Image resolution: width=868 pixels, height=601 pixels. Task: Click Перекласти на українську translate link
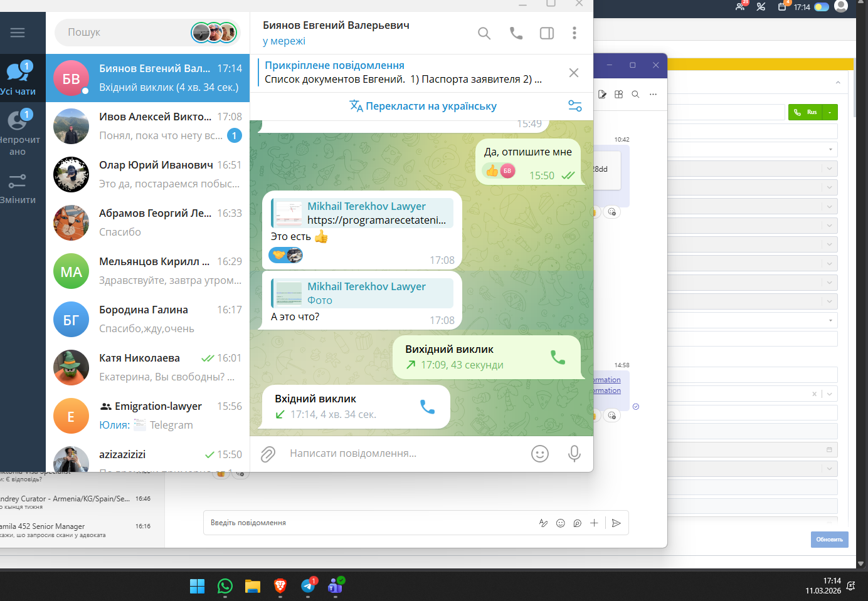423,106
